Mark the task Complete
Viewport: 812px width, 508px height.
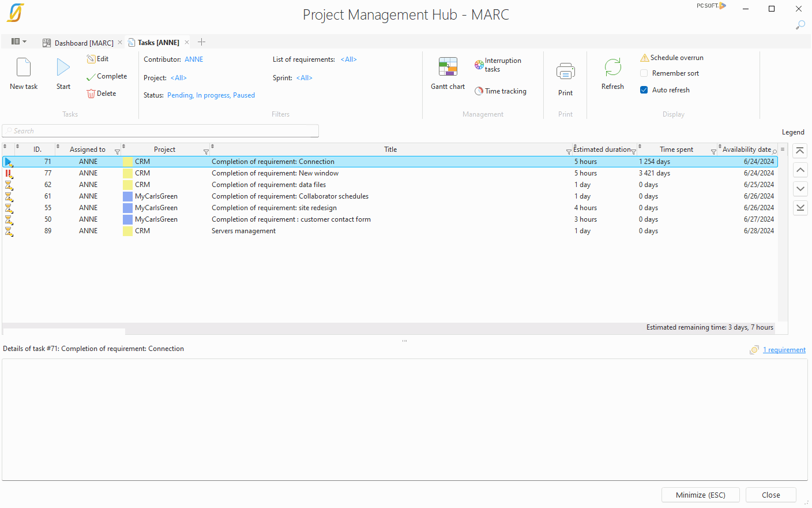pos(107,76)
